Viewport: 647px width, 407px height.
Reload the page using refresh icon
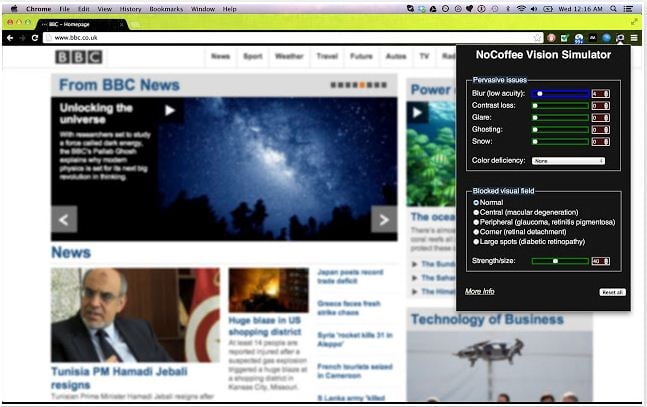(x=35, y=38)
